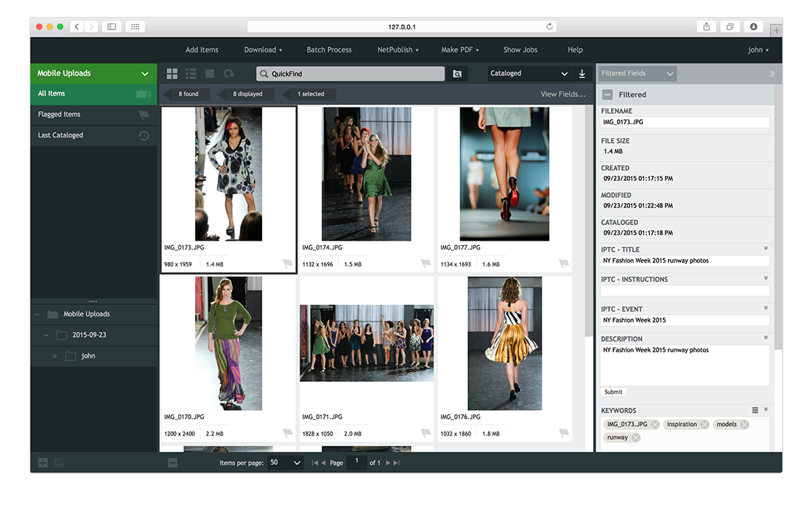812x515 pixels.
Task: Select the IMG_0171.JPG group photo thumbnail
Action: [367, 343]
